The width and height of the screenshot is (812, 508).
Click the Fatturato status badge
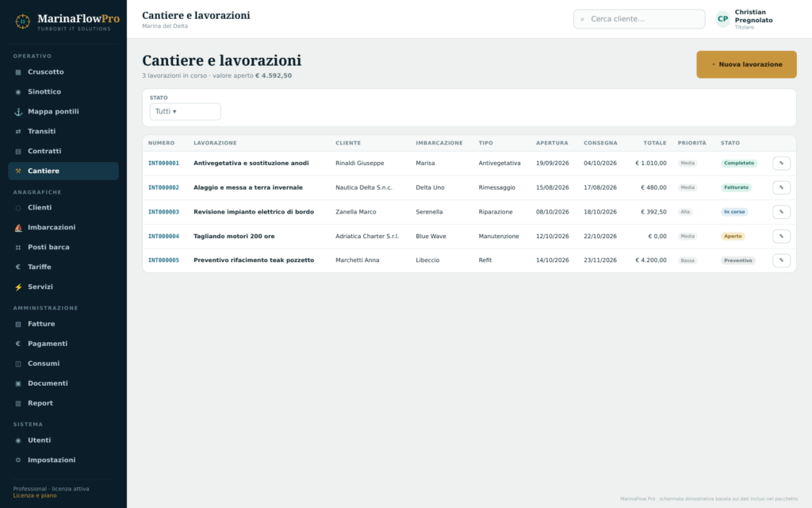click(737, 187)
